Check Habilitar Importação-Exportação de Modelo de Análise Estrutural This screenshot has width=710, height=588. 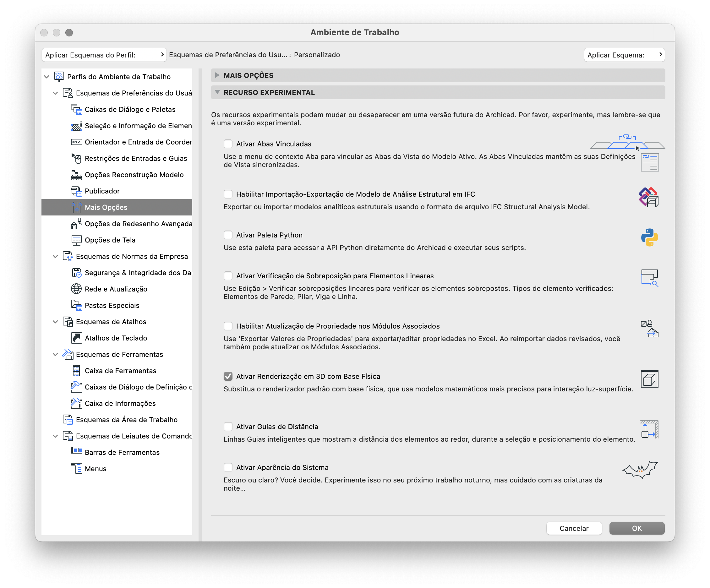[228, 194]
